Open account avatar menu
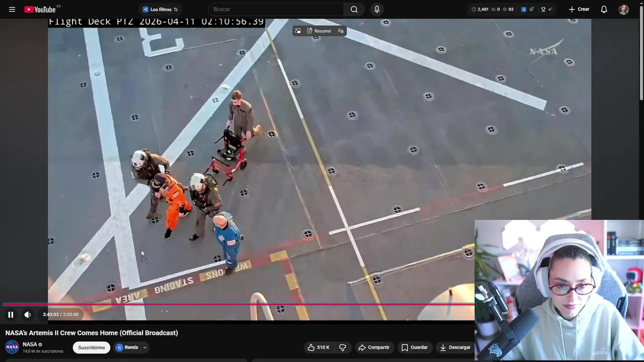644x362 pixels. tap(623, 10)
